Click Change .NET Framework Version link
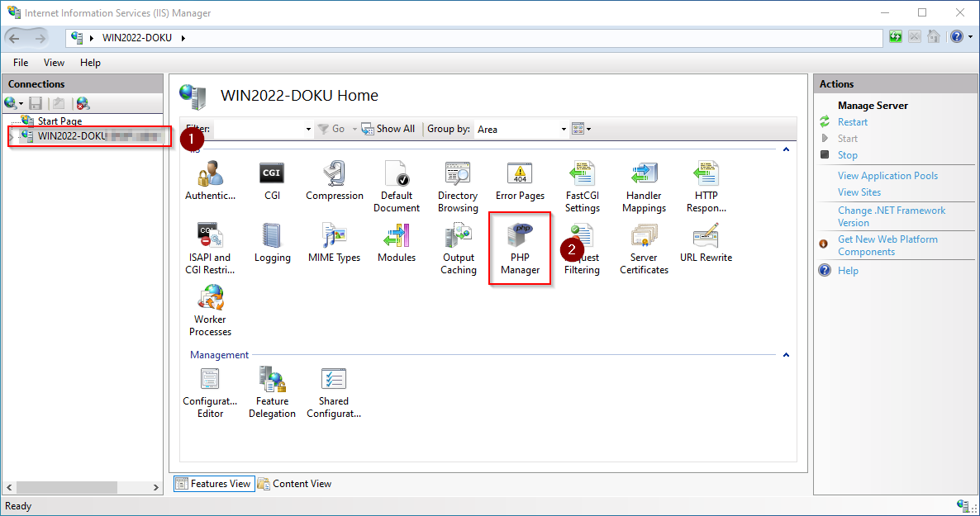The width and height of the screenshot is (980, 516). 892,217
